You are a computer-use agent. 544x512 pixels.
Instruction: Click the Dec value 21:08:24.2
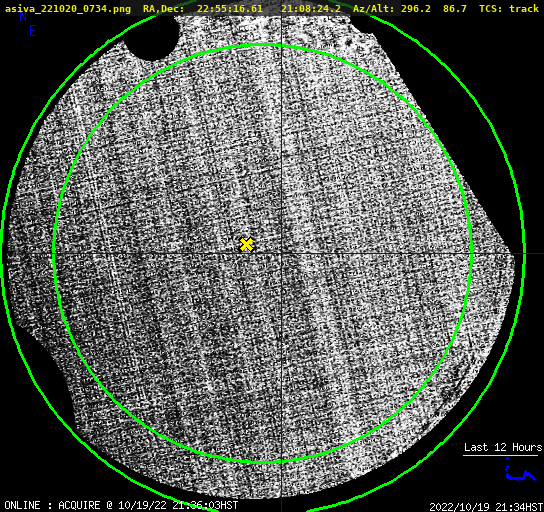(x=311, y=8)
